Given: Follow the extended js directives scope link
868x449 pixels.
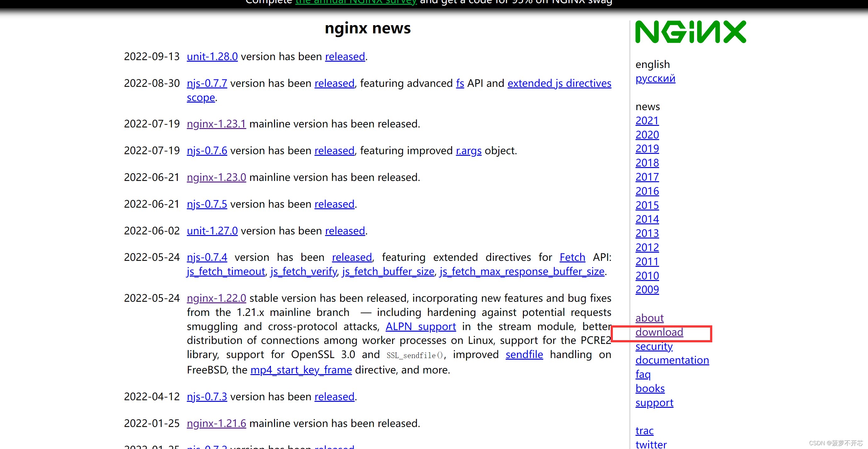Looking at the screenshot, I should [x=559, y=83].
